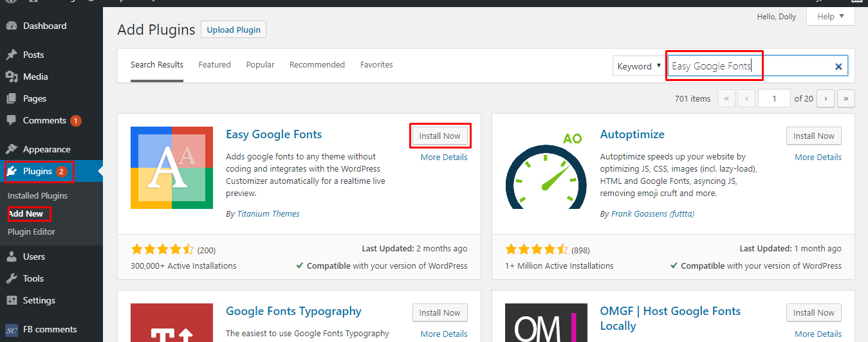This screenshot has height=342, width=868.
Task: Open More Details for Easy Google Fonts
Action: coord(444,157)
